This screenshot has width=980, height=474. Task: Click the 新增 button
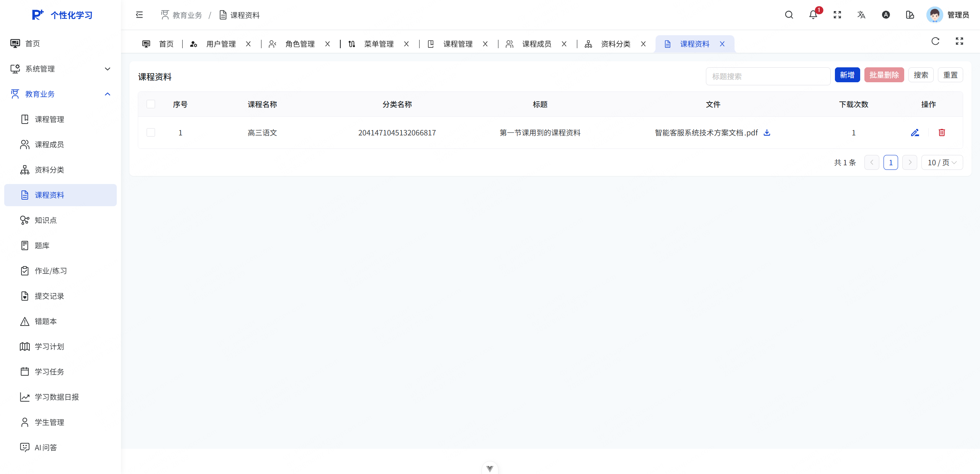point(847,75)
